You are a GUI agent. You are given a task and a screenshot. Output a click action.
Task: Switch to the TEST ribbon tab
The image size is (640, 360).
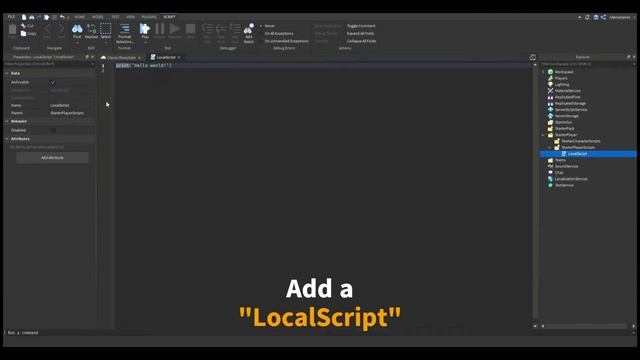[115, 17]
